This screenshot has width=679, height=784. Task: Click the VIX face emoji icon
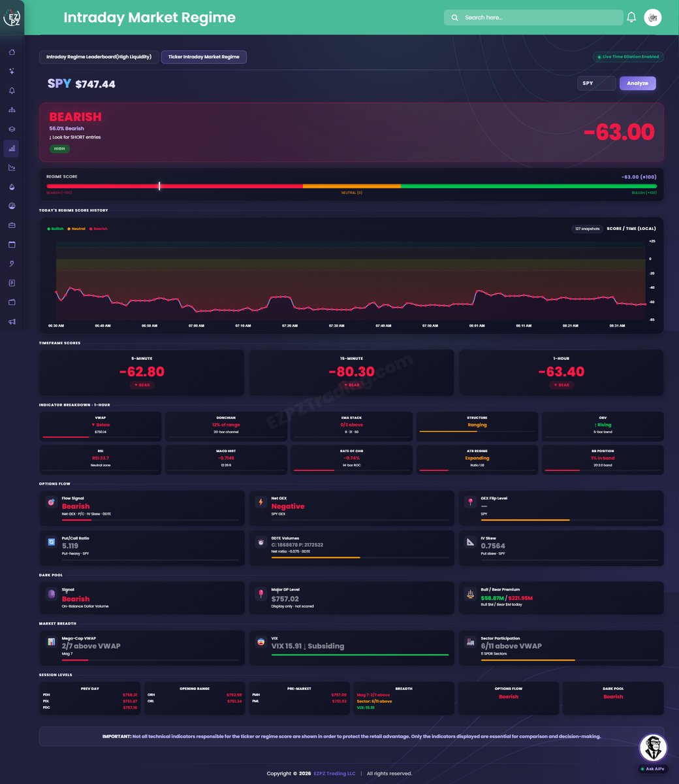[x=261, y=642]
